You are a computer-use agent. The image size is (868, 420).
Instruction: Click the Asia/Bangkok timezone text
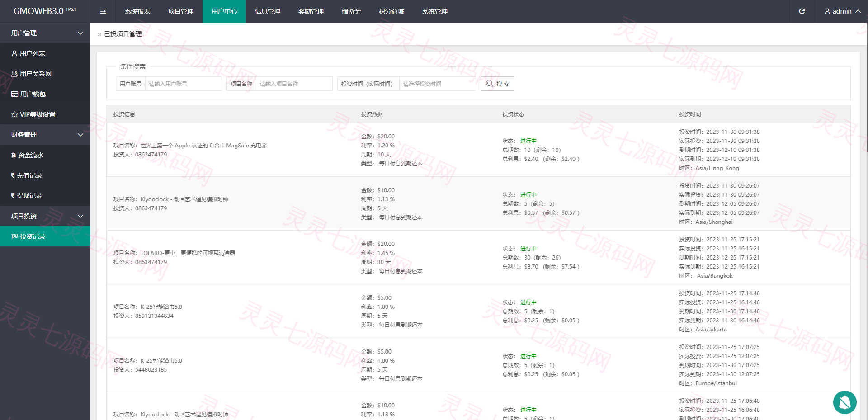(715, 275)
